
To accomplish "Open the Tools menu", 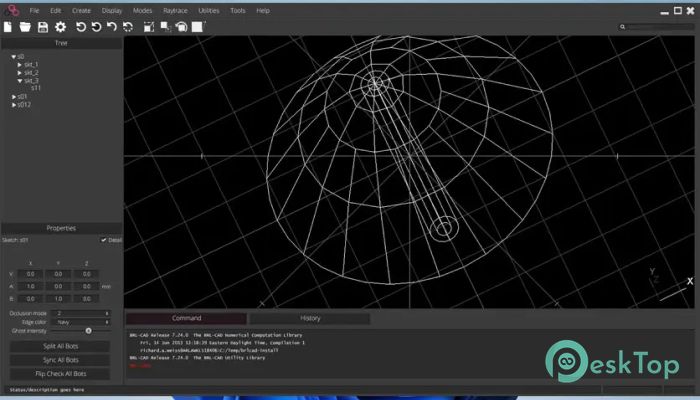I will (238, 10).
